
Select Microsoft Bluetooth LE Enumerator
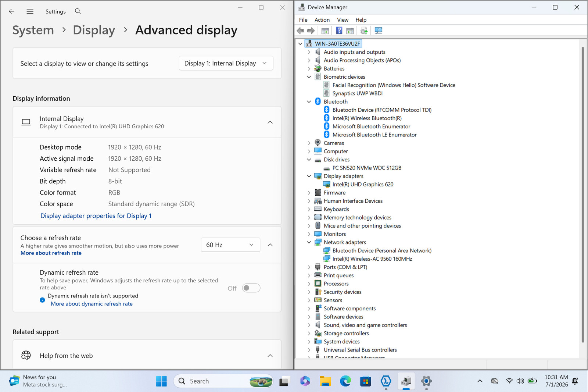(x=374, y=135)
